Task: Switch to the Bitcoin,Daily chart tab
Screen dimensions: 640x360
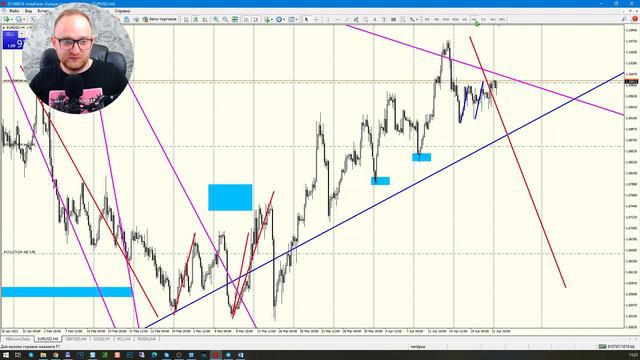Action: (x=18, y=339)
